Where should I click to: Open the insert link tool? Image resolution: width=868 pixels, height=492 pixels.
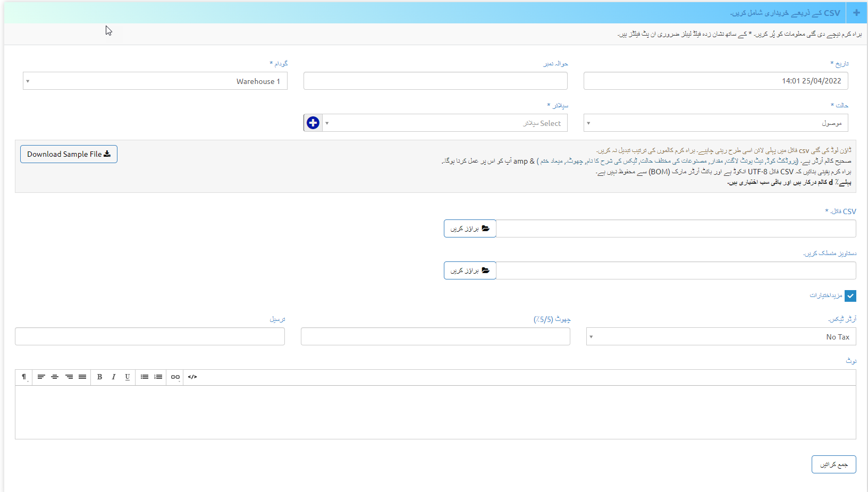coord(175,377)
